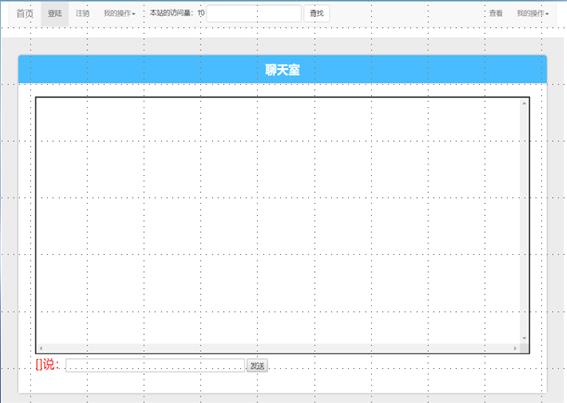Click the 发送 send button
This screenshot has height=403, width=567.
point(257,366)
